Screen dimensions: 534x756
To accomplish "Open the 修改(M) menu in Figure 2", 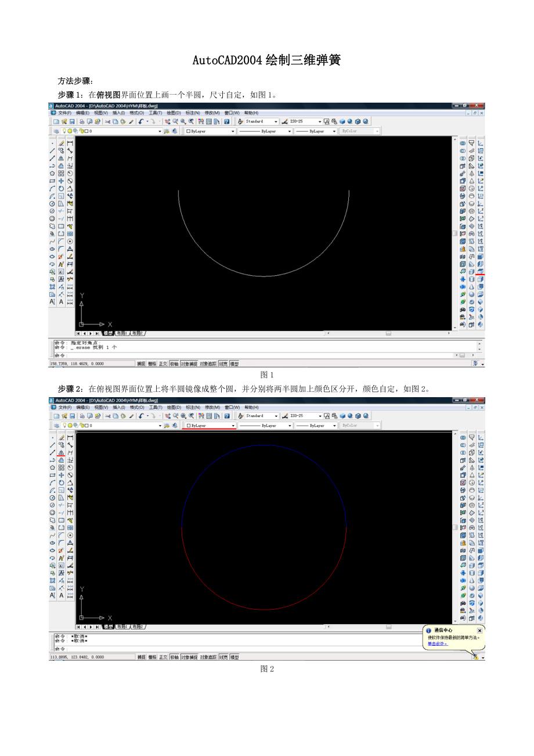I will click(x=214, y=407).
